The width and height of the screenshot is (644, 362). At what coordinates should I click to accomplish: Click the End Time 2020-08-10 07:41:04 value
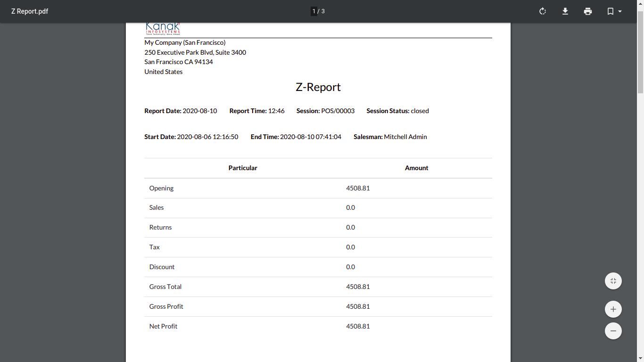click(x=311, y=137)
